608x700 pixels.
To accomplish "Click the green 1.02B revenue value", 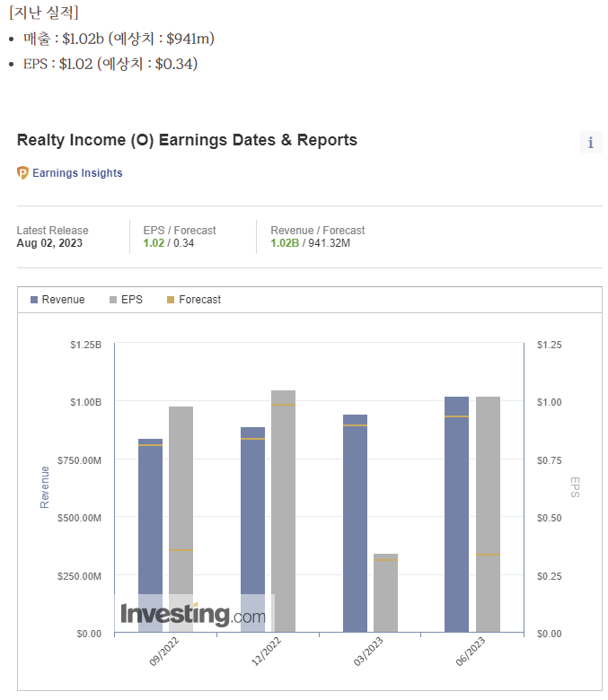I will (x=285, y=243).
